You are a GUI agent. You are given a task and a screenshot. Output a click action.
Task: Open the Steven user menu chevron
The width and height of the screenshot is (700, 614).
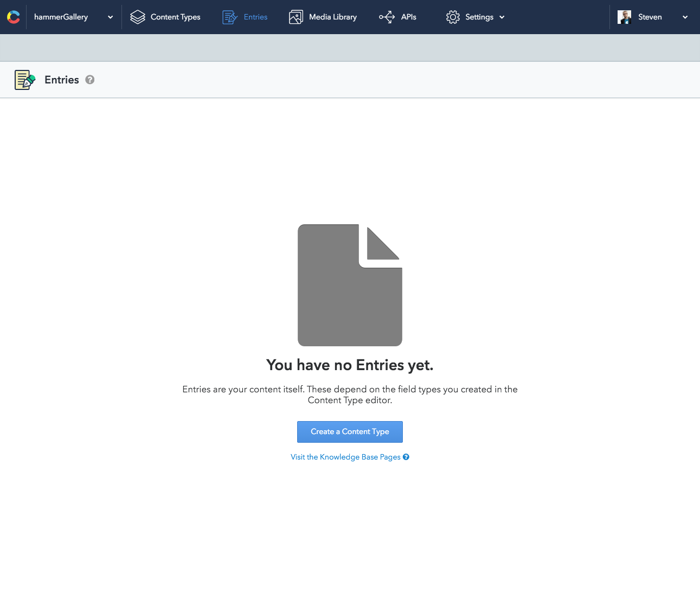[x=685, y=17]
